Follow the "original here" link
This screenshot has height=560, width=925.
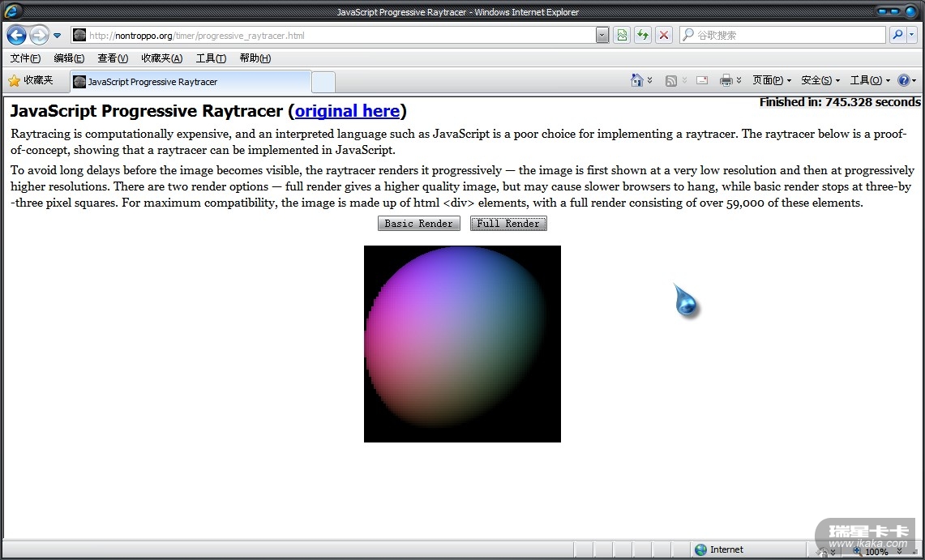point(347,111)
